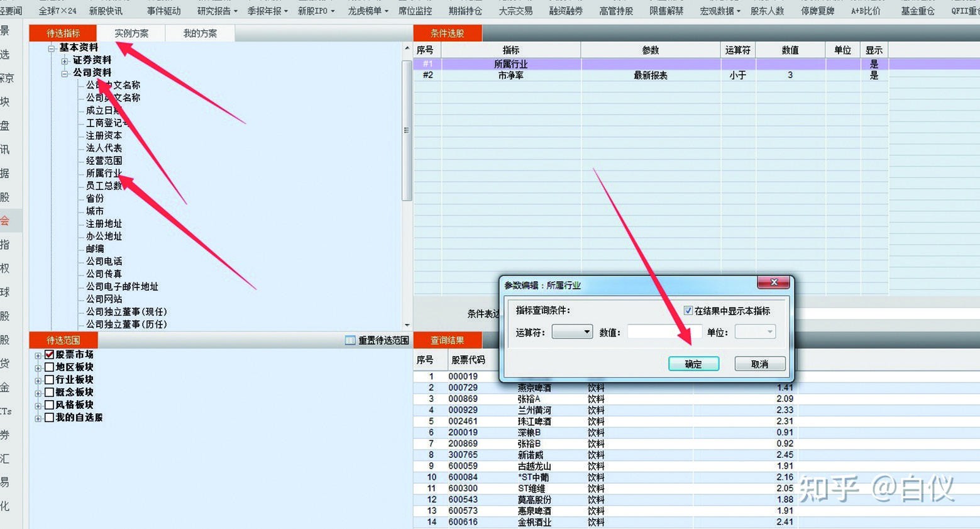Uncheck the 股票市场 checkbox
The image size is (980, 529).
[x=49, y=354]
